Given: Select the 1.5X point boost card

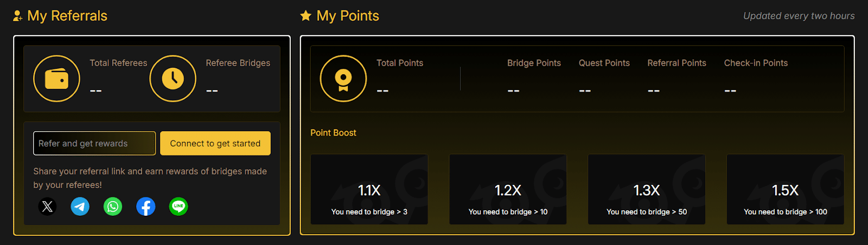Looking at the screenshot, I should click(786, 189).
